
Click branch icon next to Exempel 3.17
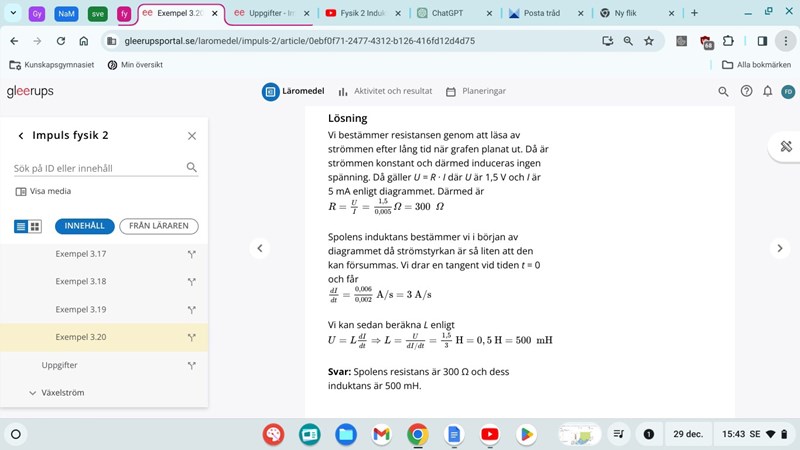click(190, 254)
